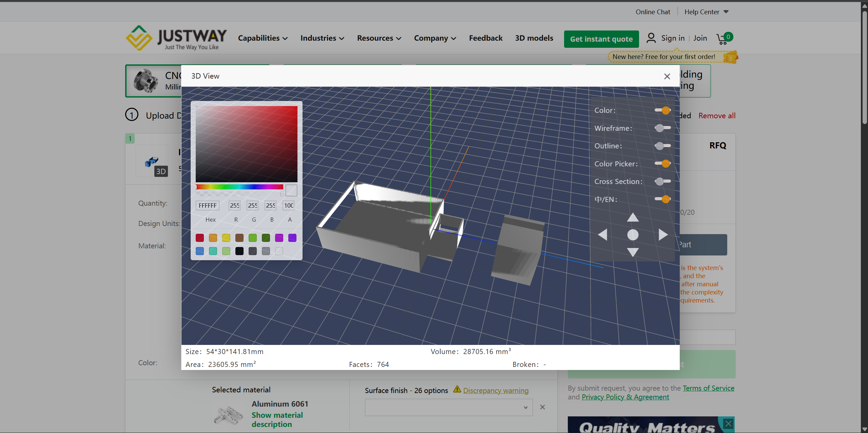Turn on the Outline switch
Viewport: 868px width, 433px height.
point(662,146)
